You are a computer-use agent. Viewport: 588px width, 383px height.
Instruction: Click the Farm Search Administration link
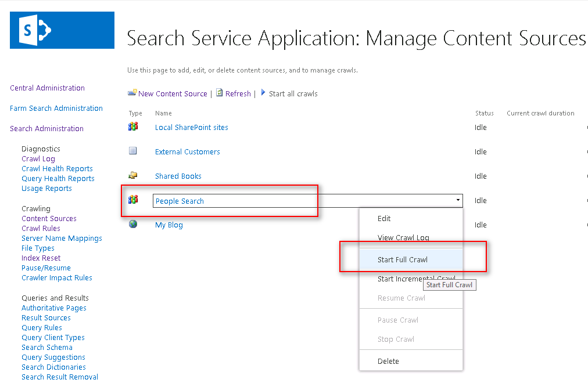(x=56, y=109)
